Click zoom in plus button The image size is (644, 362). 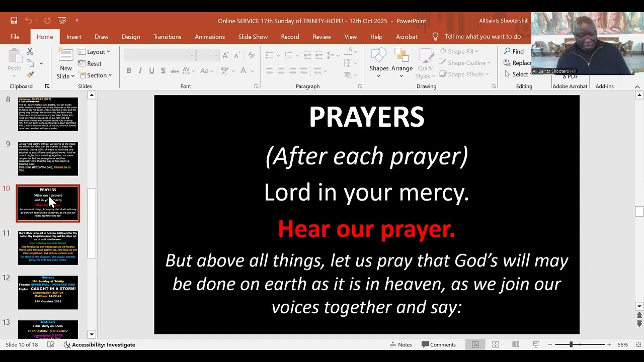click(609, 344)
